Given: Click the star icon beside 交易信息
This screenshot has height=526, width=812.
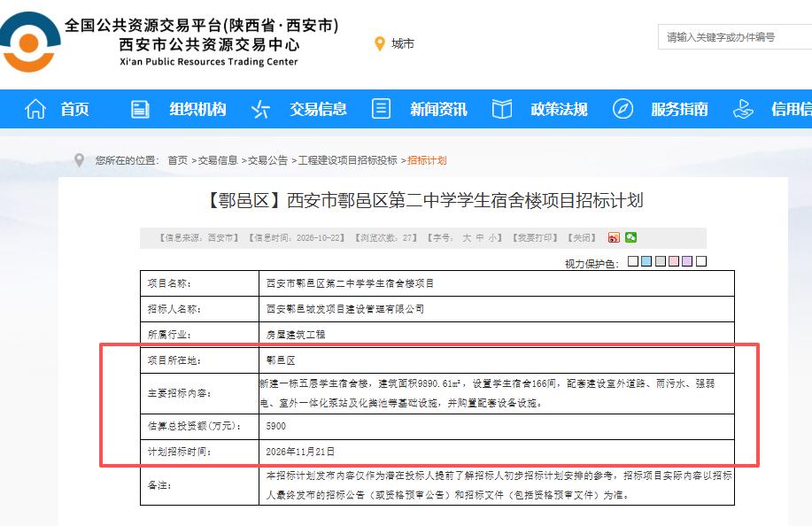Looking at the screenshot, I should point(260,109).
